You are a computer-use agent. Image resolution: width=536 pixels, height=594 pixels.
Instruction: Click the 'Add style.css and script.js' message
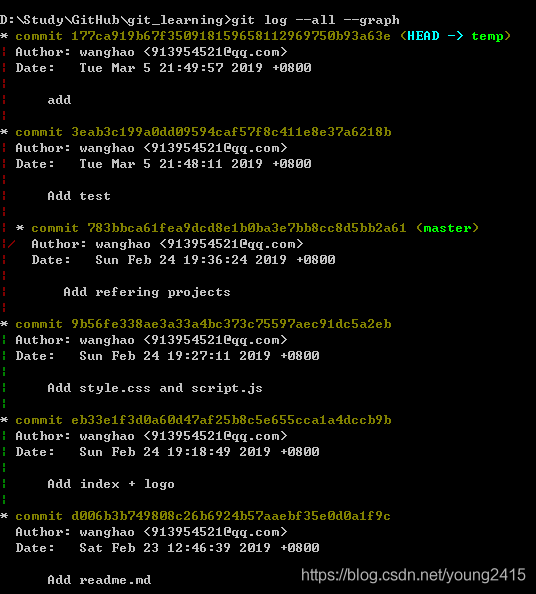pyautogui.click(x=155, y=388)
